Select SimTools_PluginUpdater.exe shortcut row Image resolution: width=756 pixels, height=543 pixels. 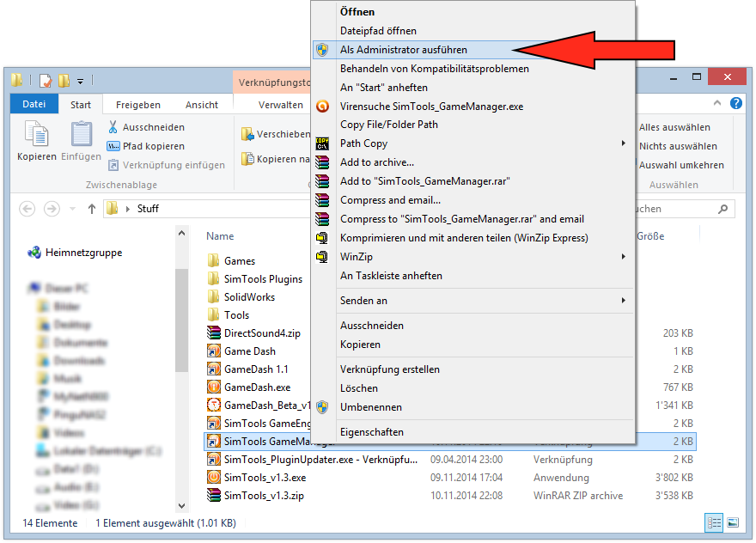tap(450, 459)
